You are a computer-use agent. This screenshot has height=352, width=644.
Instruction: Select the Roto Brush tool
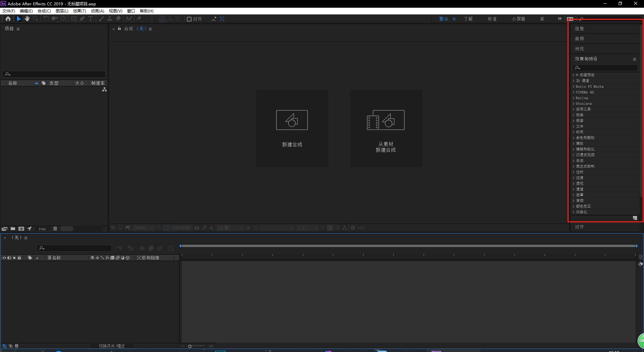(x=129, y=19)
